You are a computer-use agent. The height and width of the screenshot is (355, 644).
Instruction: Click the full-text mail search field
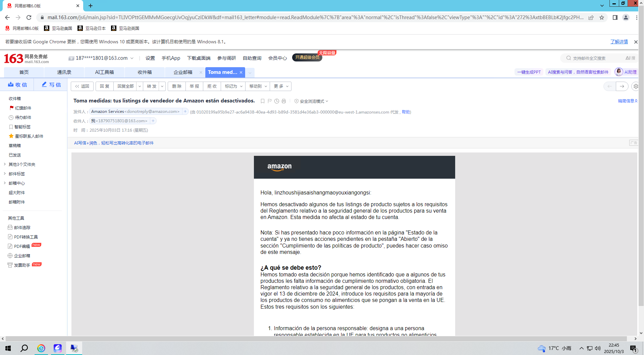[594, 58]
